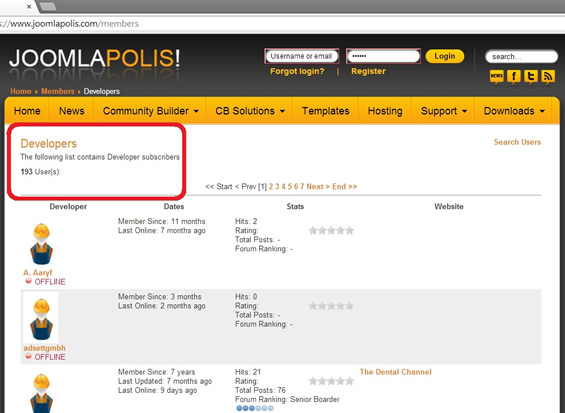The width and height of the screenshot is (565, 413).
Task: Visit the Facebook page icon
Action: [x=514, y=76]
